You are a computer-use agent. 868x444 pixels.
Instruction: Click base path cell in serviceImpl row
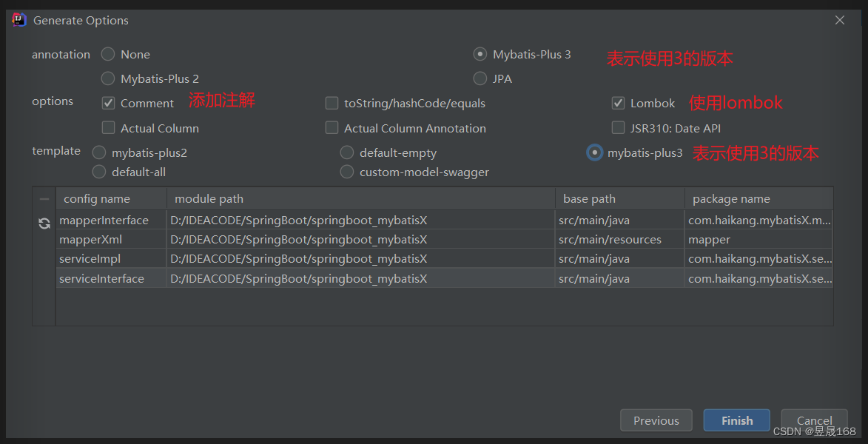(620, 259)
